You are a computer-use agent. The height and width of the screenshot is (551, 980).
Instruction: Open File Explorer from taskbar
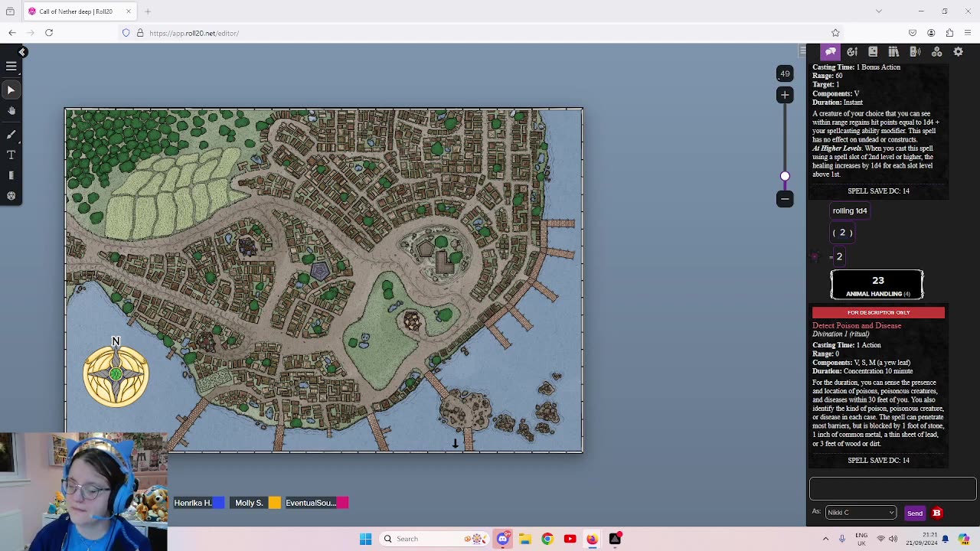(x=524, y=539)
